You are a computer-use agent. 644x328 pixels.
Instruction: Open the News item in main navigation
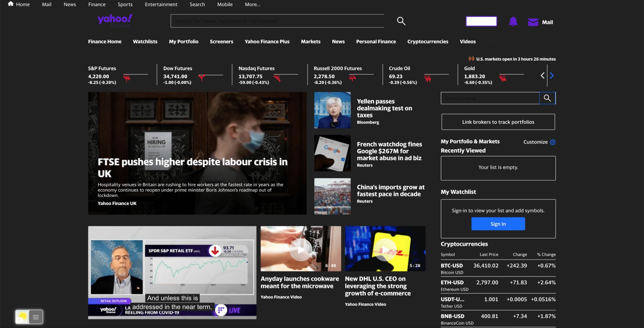338,41
